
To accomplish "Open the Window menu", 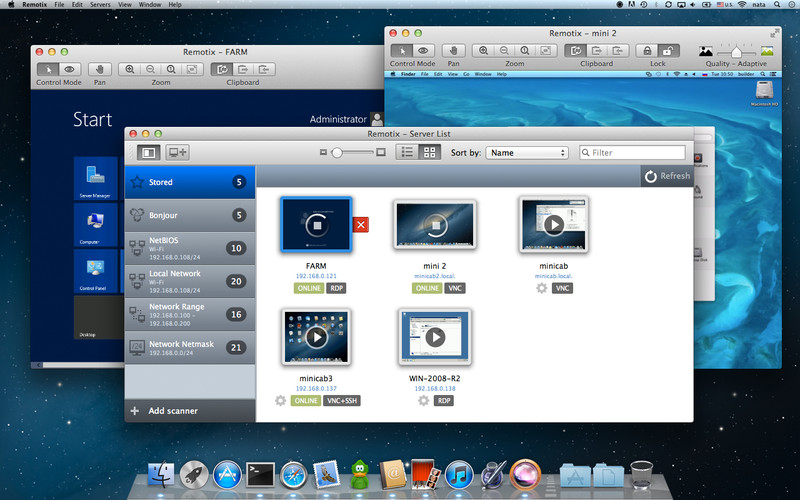I will click(150, 5).
